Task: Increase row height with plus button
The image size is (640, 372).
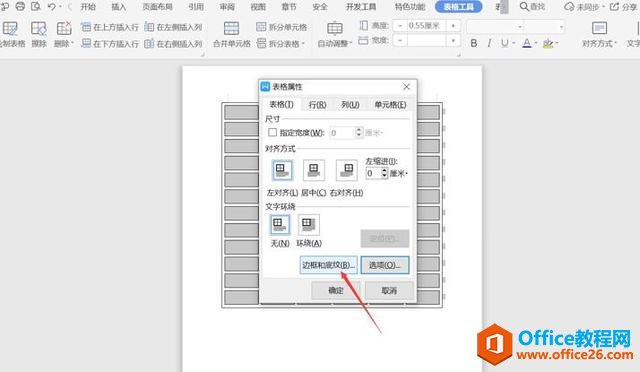Action: tap(453, 26)
